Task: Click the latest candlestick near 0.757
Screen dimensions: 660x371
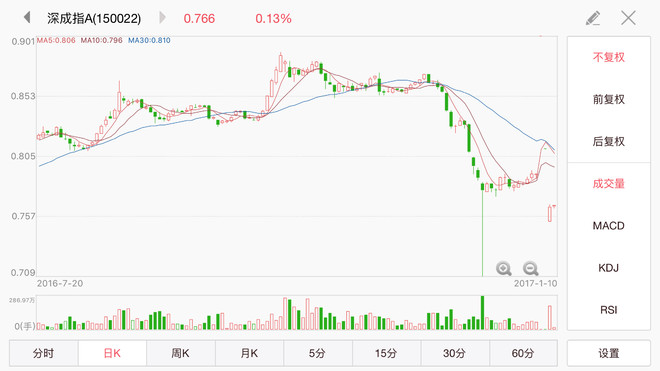Action: coord(550,214)
